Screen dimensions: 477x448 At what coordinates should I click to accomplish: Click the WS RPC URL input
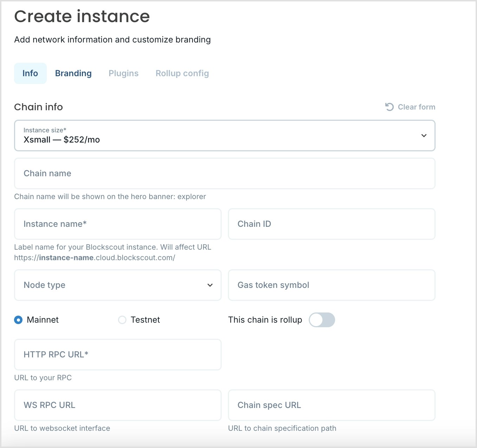click(x=118, y=405)
